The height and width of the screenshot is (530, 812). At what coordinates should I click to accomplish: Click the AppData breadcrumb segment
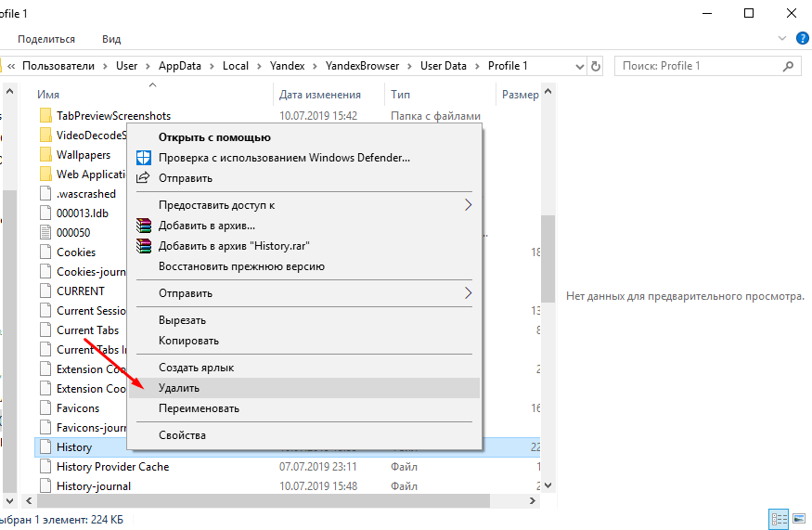pos(180,66)
